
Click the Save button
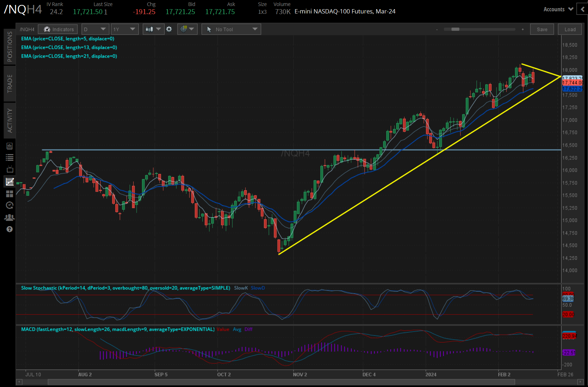click(x=542, y=29)
